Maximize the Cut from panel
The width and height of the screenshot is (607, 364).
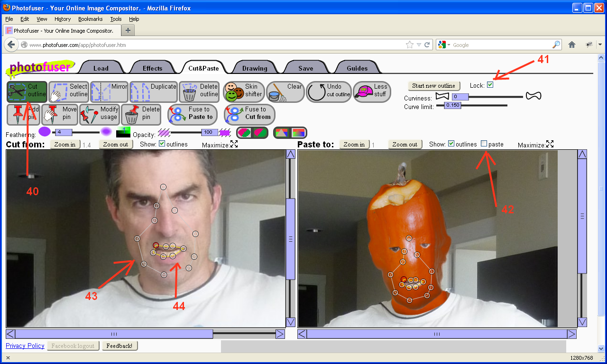pyautogui.click(x=234, y=144)
